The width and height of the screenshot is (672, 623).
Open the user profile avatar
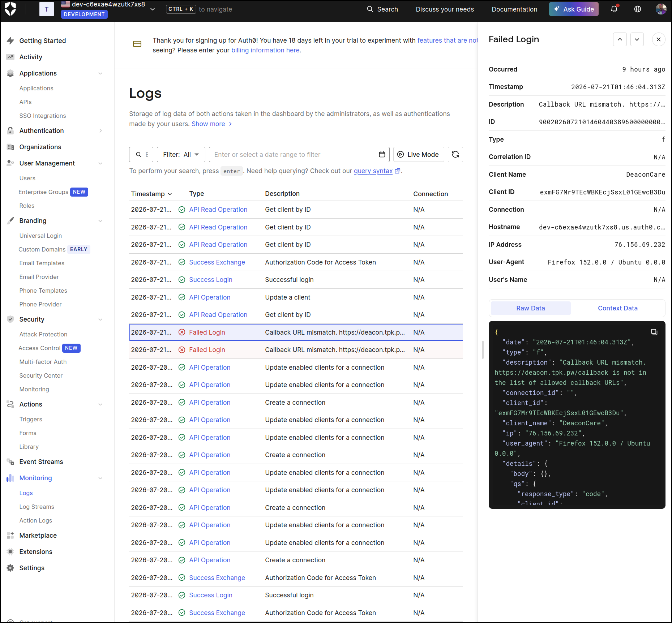661,9
